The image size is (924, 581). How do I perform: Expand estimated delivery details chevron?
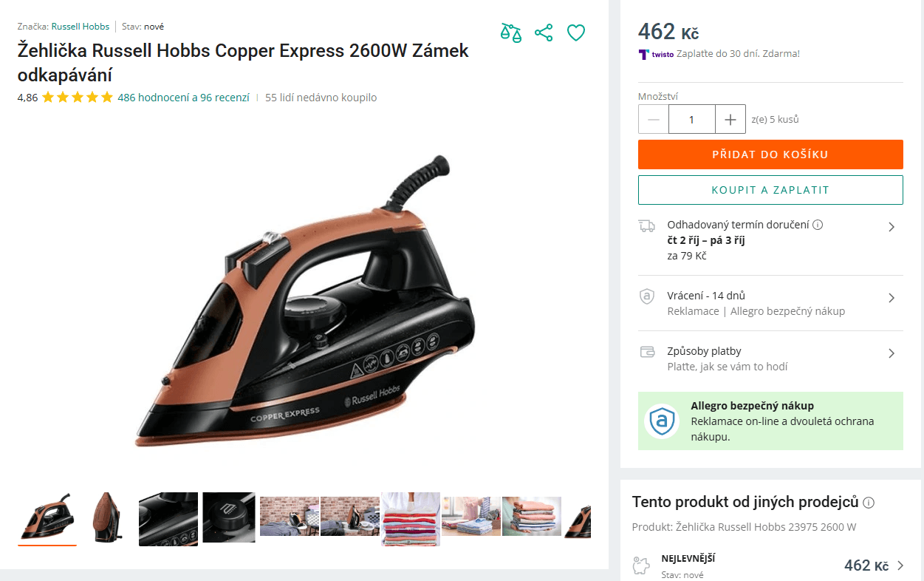coord(892,227)
